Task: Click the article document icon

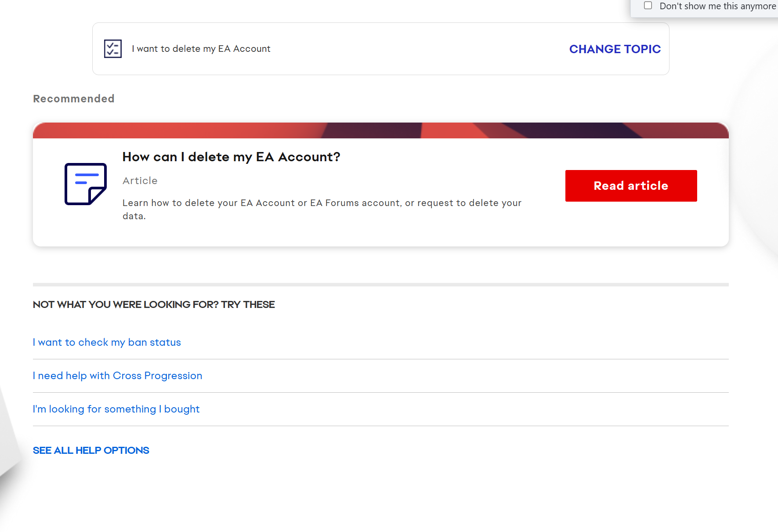Action: click(x=86, y=184)
